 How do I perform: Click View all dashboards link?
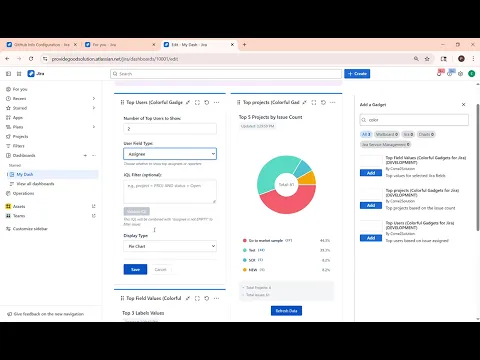(35, 184)
